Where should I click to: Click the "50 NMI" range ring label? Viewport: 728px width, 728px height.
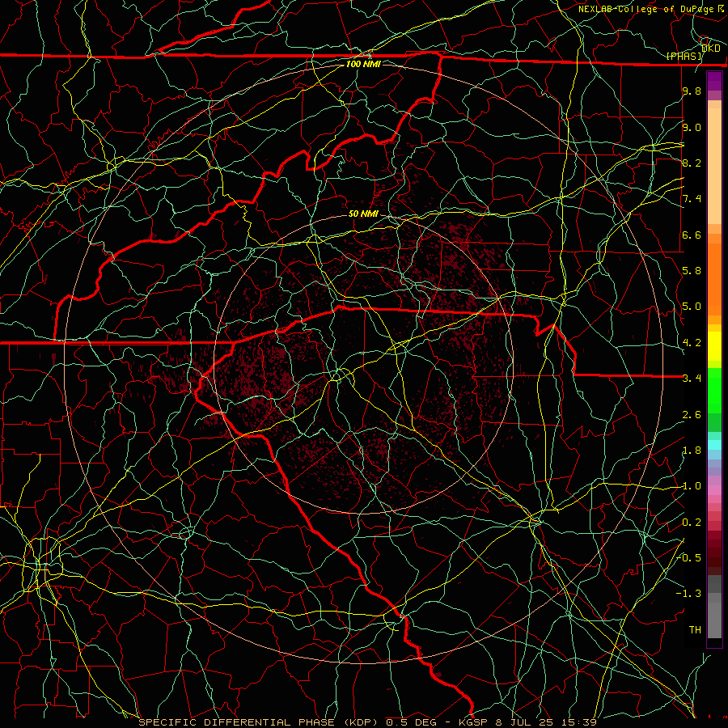click(363, 214)
